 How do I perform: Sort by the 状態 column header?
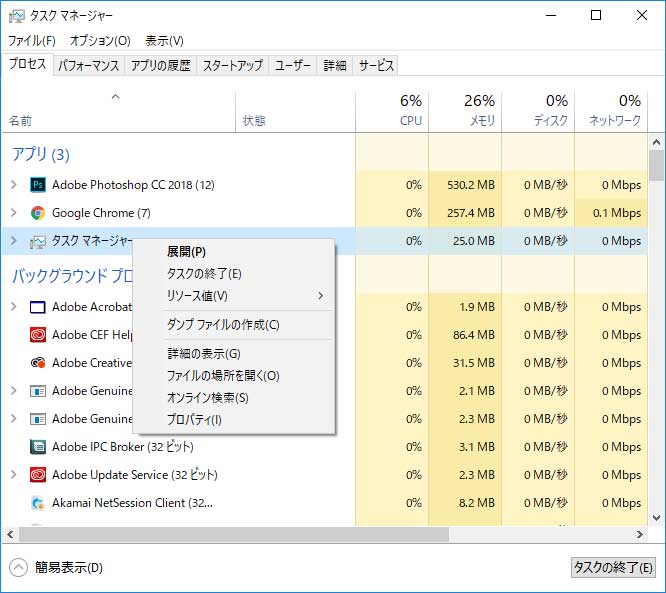pyautogui.click(x=295, y=111)
